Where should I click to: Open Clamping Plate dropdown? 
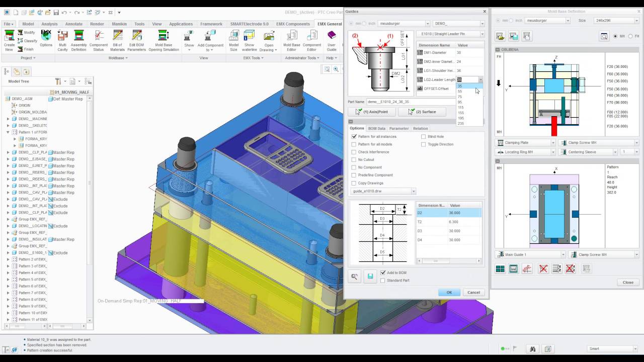[x=525, y=143]
